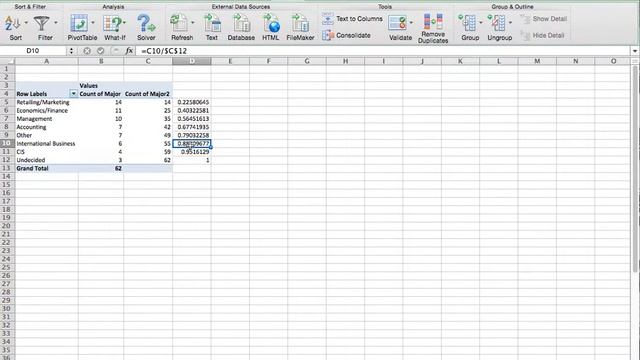
Task: Click the Grand Total cell
Action: coord(47,168)
